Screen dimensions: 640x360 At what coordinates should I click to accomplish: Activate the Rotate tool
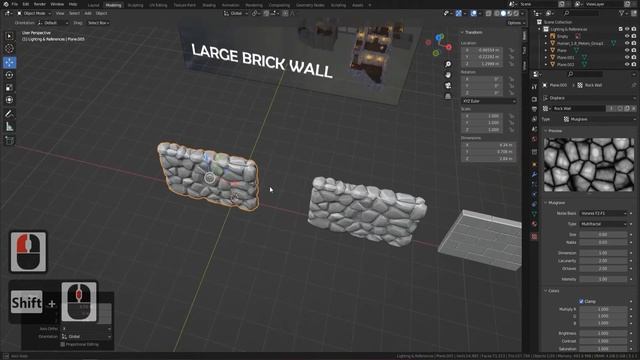click(9, 75)
